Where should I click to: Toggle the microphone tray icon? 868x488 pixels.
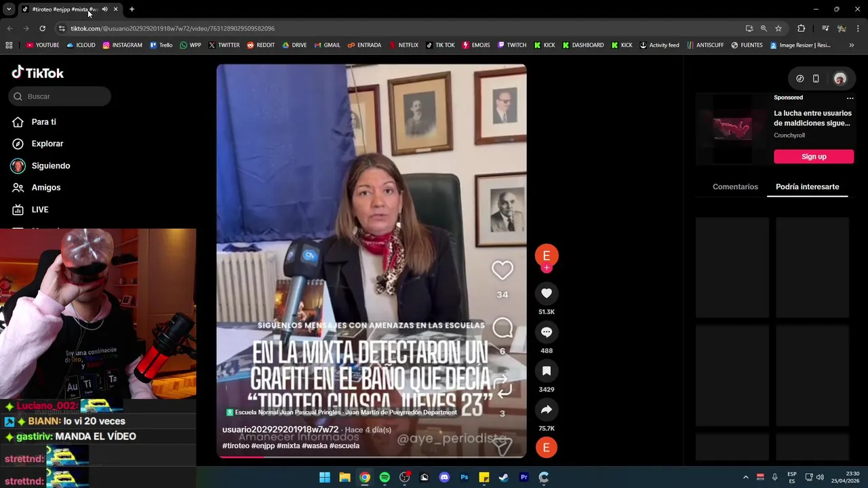[774, 477]
